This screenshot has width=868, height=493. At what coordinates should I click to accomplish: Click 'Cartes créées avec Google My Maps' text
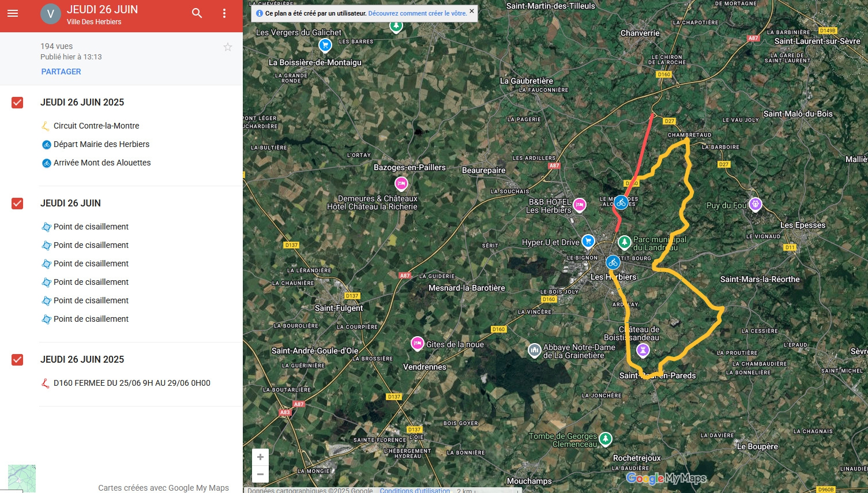[163, 488]
